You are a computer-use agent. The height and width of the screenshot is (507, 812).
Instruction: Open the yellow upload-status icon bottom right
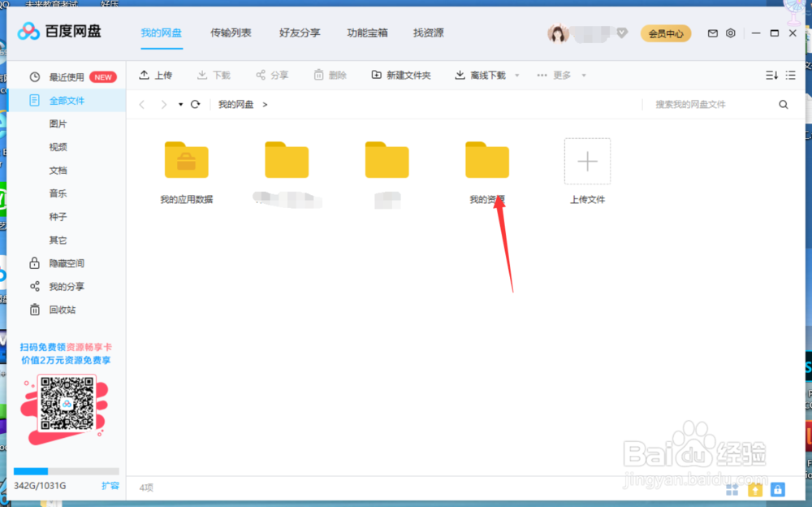(754, 489)
